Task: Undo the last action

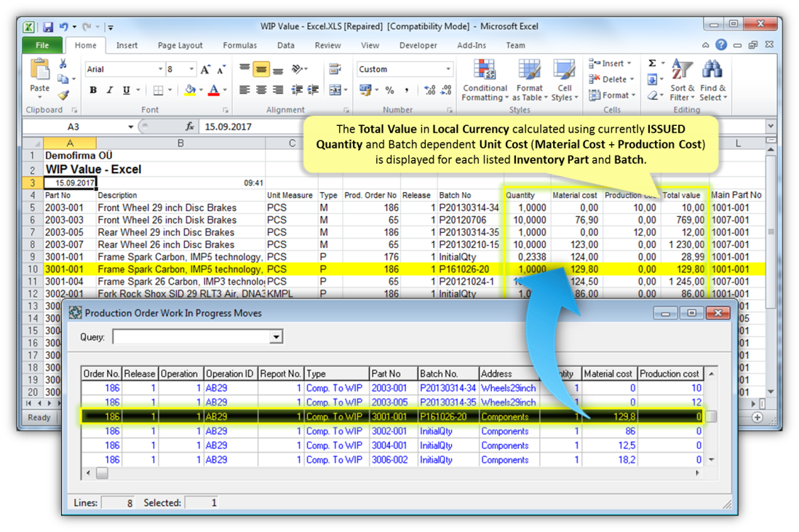Action: click(64, 26)
